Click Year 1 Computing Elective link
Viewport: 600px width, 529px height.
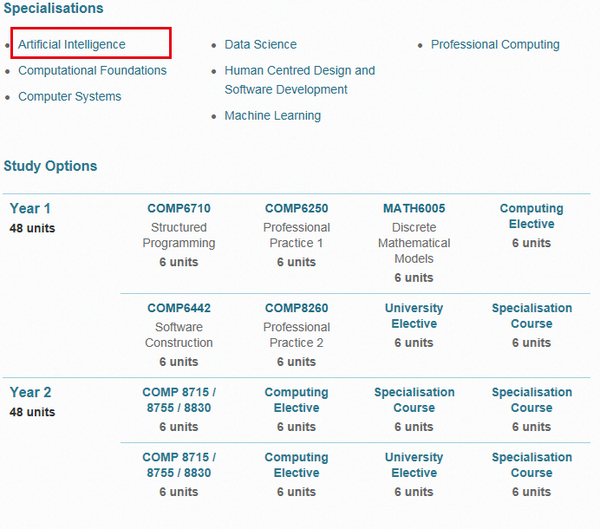click(532, 216)
